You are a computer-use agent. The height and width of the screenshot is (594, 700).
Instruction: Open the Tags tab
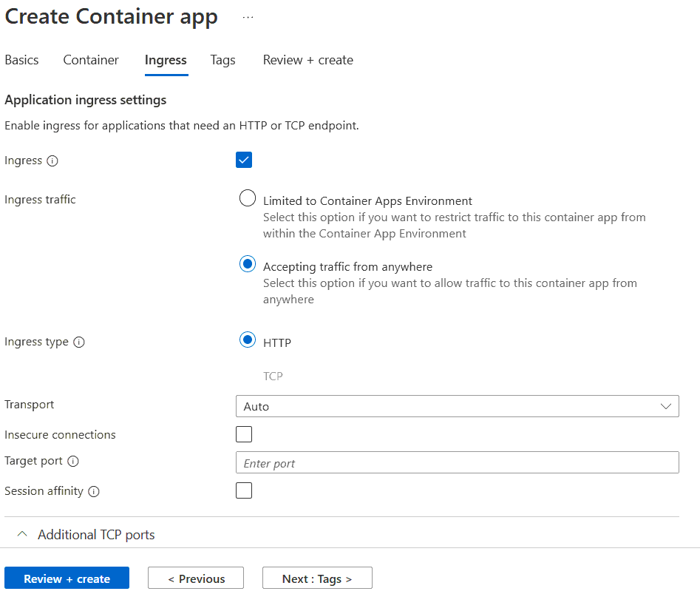tap(222, 60)
